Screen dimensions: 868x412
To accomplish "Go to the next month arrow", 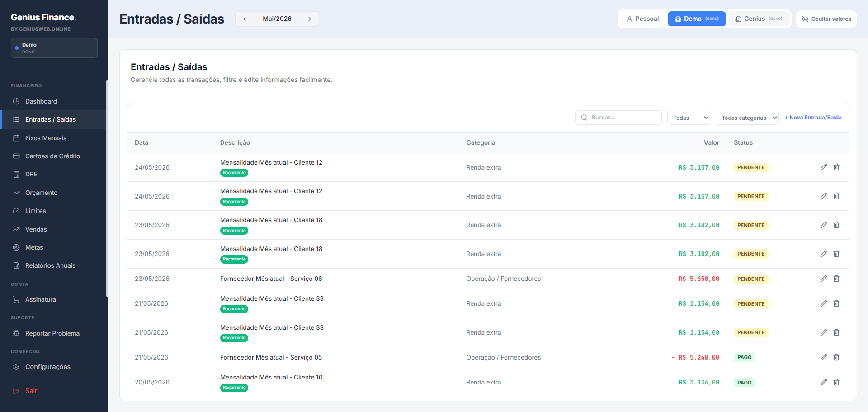I will coord(310,19).
